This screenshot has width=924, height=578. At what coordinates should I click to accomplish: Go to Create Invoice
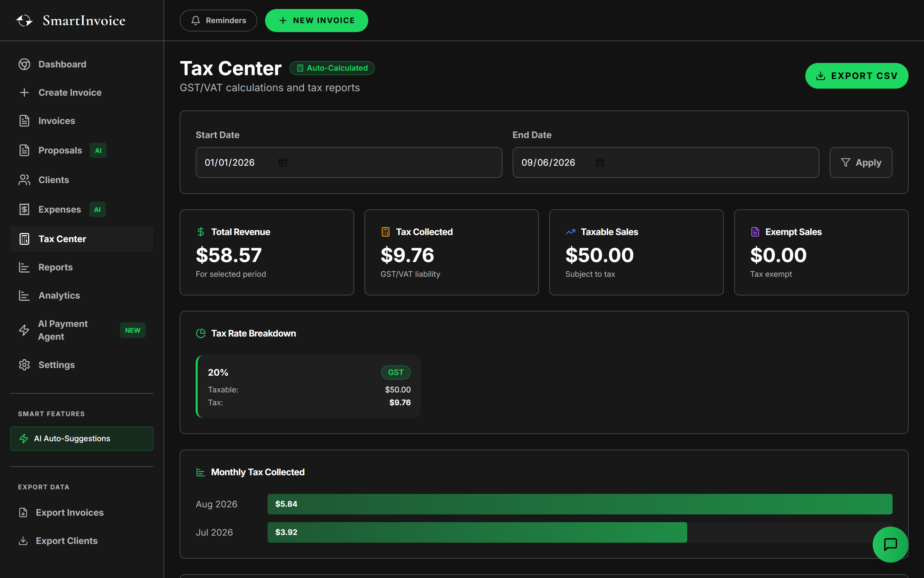[82, 92]
